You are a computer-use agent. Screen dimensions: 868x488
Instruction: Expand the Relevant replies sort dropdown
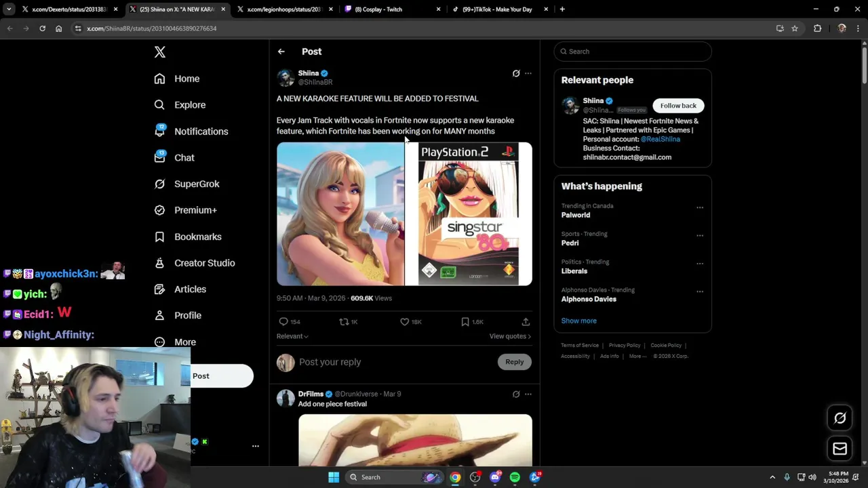(292, 336)
